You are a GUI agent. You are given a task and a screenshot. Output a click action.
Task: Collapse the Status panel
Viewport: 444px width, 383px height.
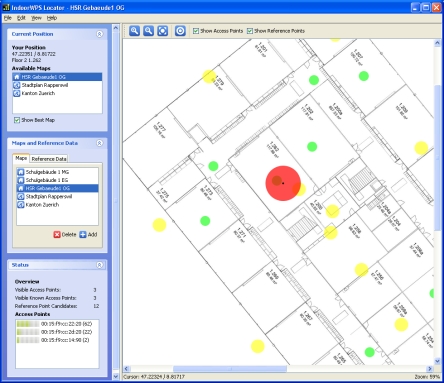coord(99,265)
